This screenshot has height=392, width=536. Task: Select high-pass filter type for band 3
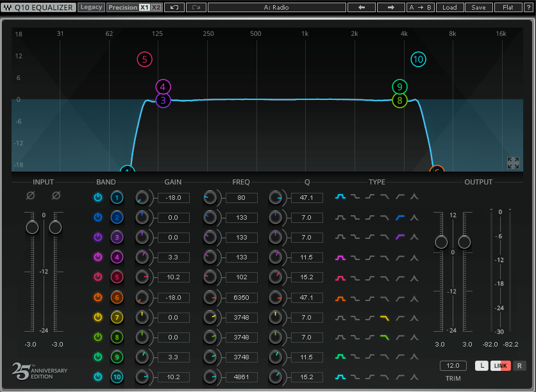coord(399,236)
